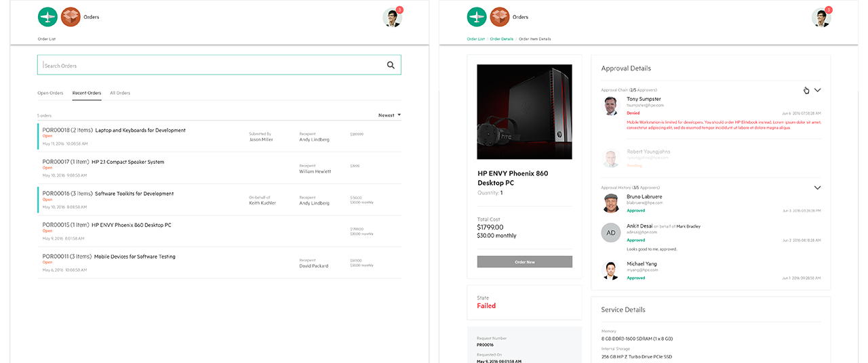Click the Total Cost $1799.00 value
The width and height of the screenshot is (868, 363).
coord(490,228)
